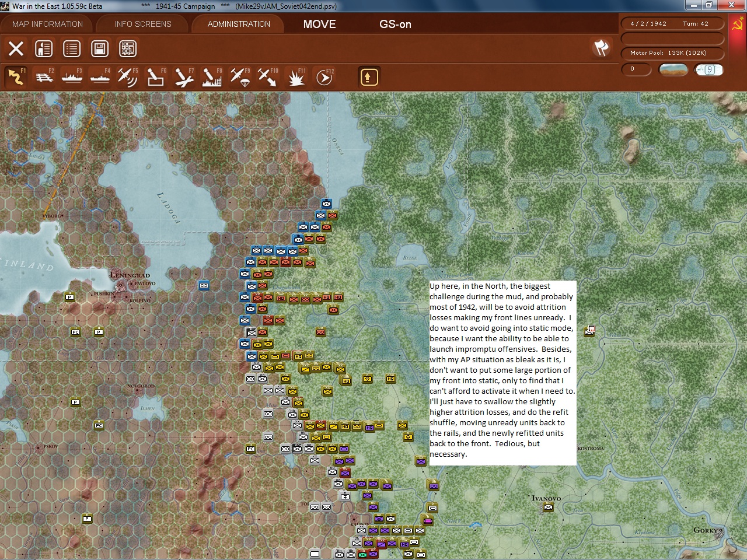Select the F1 move mode icon

tap(16, 76)
